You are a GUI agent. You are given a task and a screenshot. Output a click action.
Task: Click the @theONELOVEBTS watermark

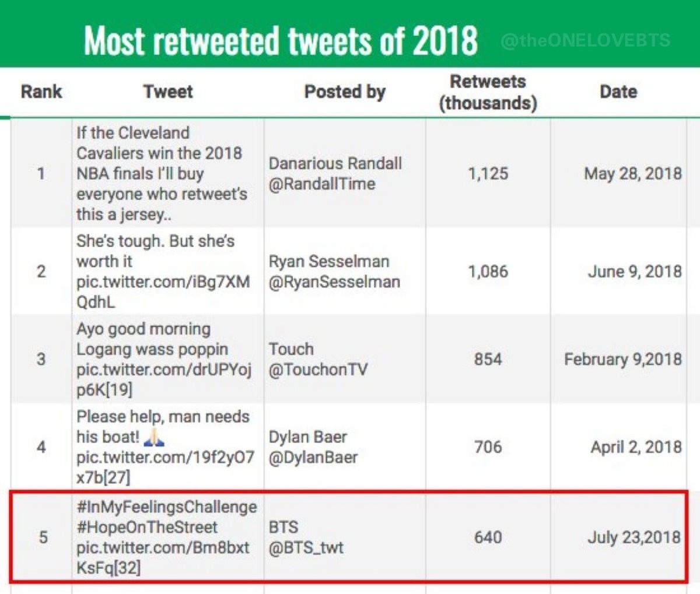(x=586, y=40)
